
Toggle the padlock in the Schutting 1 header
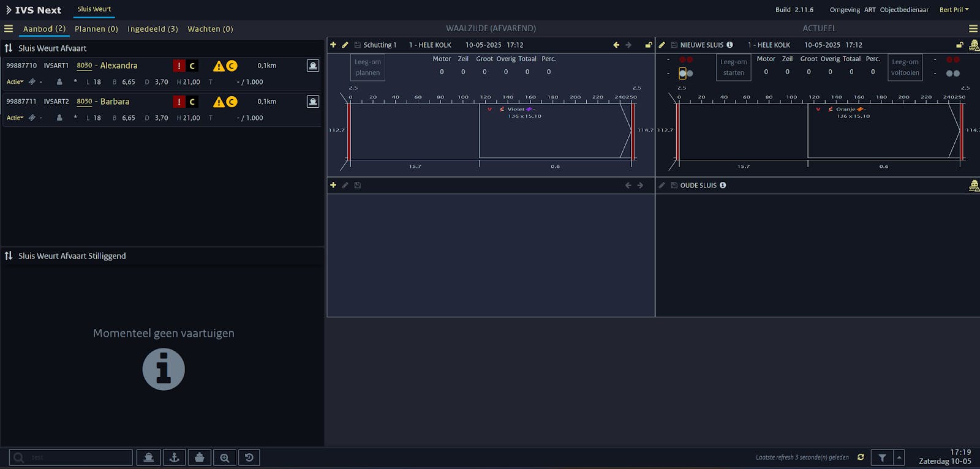point(648,45)
